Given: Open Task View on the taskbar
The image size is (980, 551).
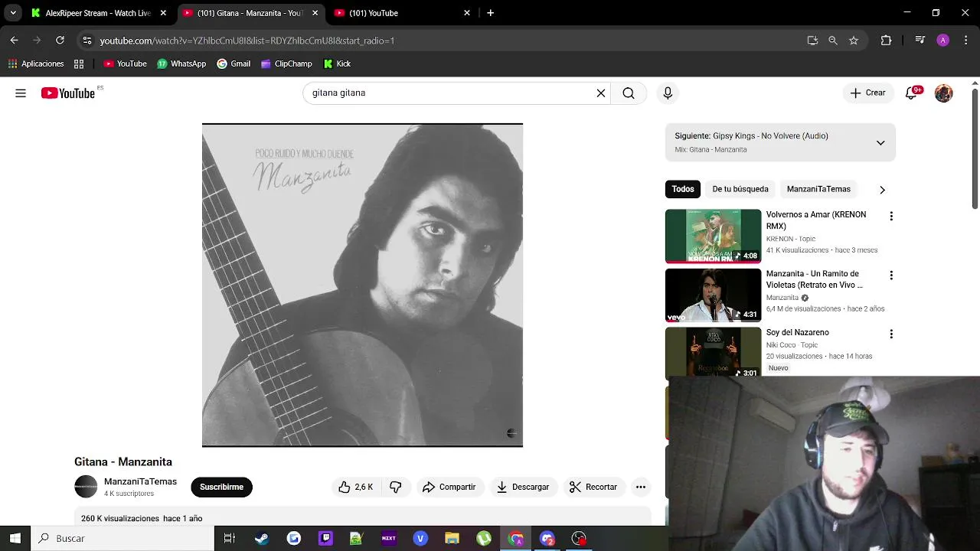Looking at the screenshot, I should point(229,539).
